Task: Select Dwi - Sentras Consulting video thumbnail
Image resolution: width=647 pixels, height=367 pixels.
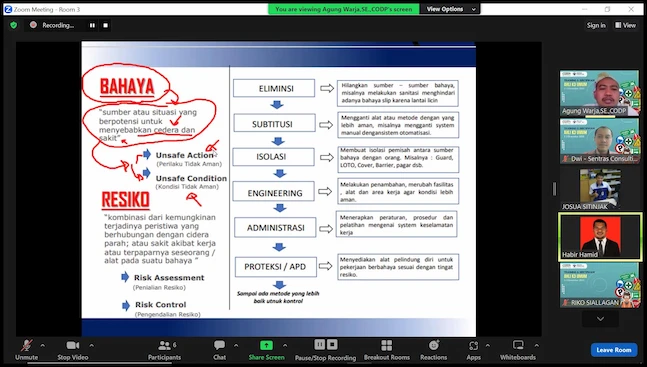Action: [600, 141]
